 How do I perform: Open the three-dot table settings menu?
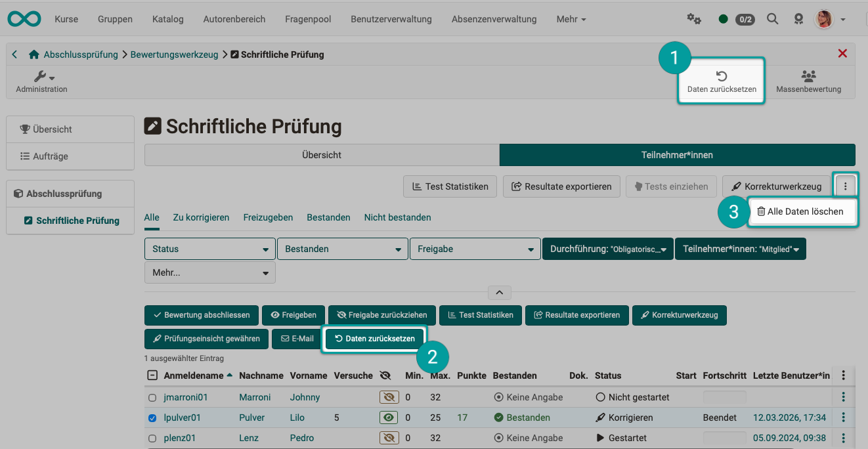click(843, 375)
